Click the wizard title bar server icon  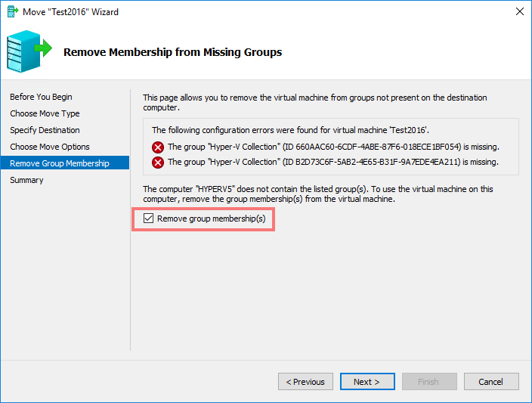click(x=13, y=11)
